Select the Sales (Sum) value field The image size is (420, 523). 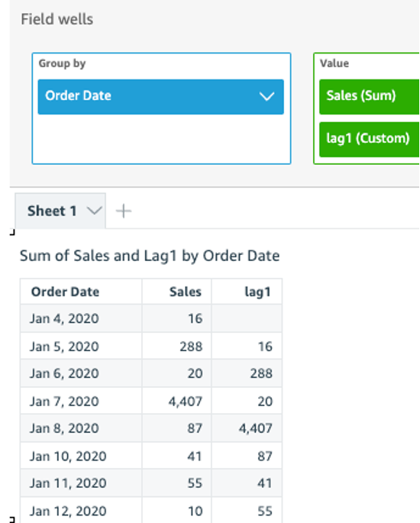point(369,97)
